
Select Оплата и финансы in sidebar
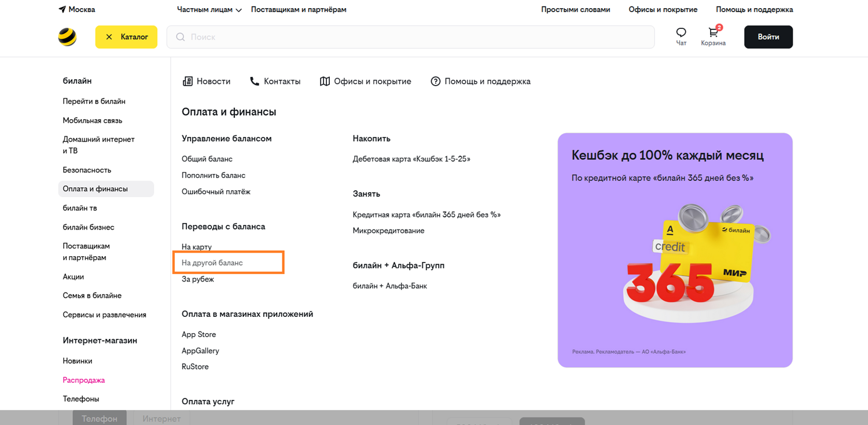tap(106, 189)
